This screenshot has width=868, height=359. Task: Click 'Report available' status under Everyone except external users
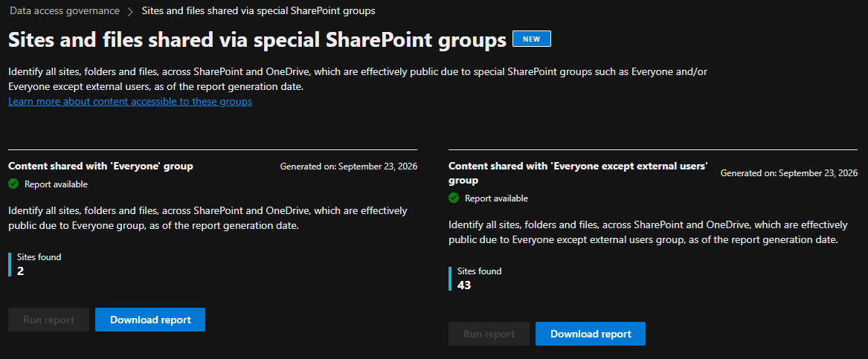click(496, 198)
